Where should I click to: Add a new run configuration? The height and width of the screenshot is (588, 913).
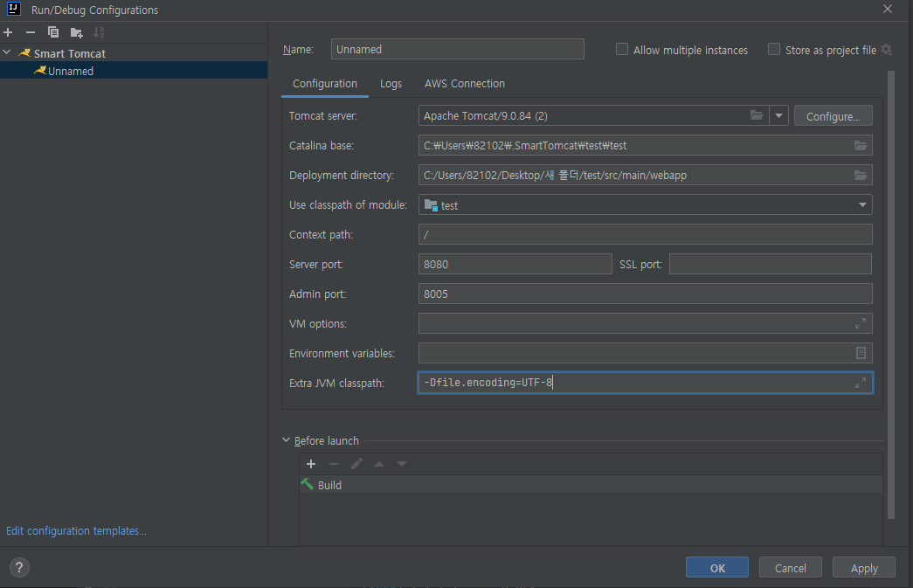(x=8, y=32)
